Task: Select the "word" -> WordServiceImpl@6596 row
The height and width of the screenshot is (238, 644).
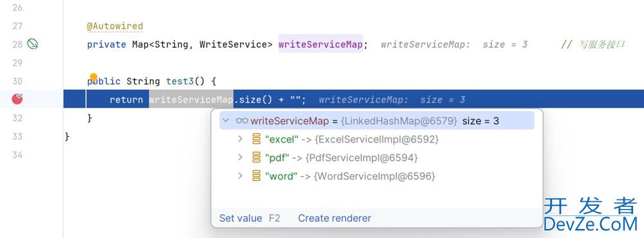Action: click(377, 176)
